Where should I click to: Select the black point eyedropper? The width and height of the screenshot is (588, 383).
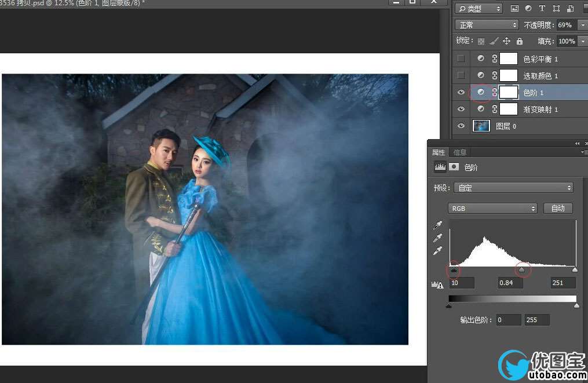coord(439,225)
